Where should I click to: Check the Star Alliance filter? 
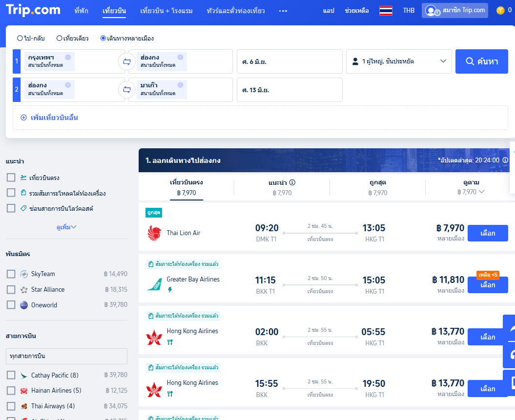tap(11, 289)
